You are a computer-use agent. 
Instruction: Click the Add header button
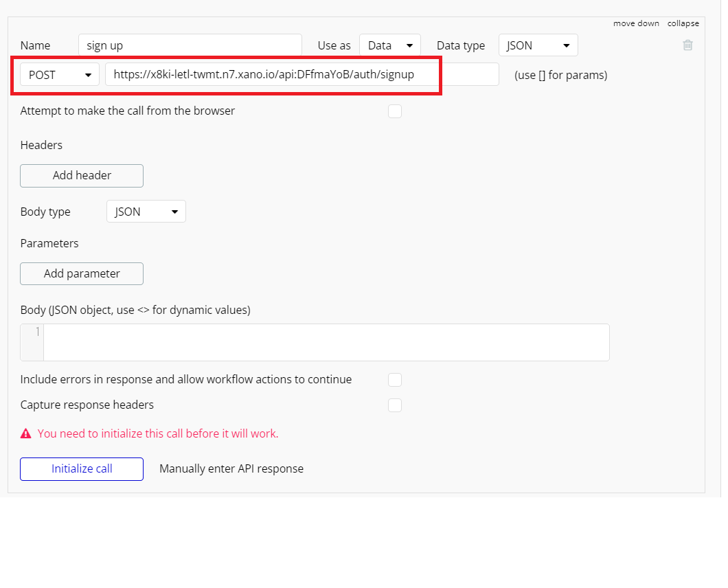(82, 176)
